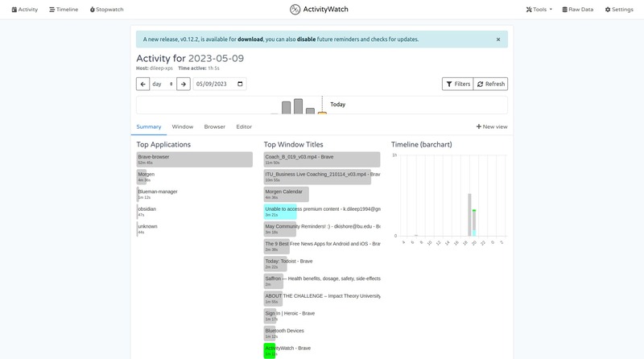Open the Raw Data page

point(577,10)
